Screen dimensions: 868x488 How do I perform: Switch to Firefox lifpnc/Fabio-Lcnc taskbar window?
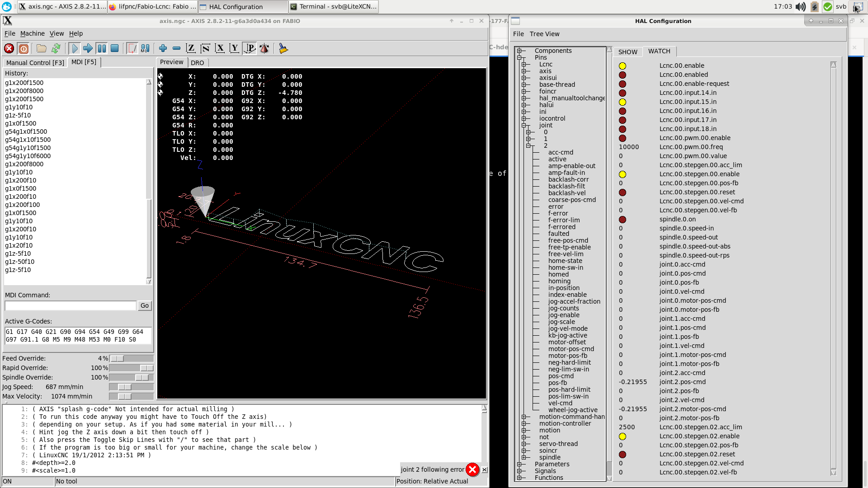tap(152, 6)
